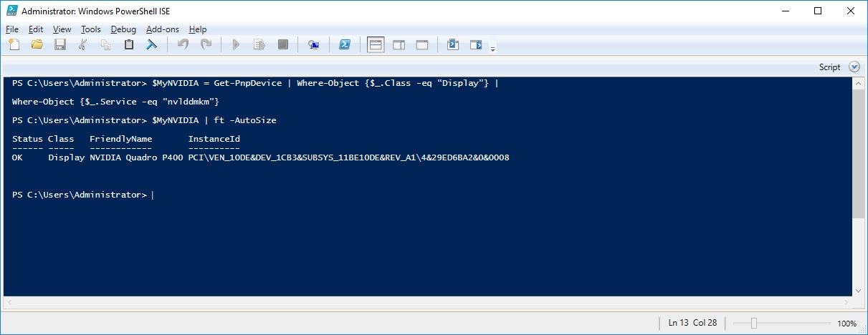The height and width of the screenshot is (335, 868).
Task: Open the File menu
Action: [x=12, y=29]
